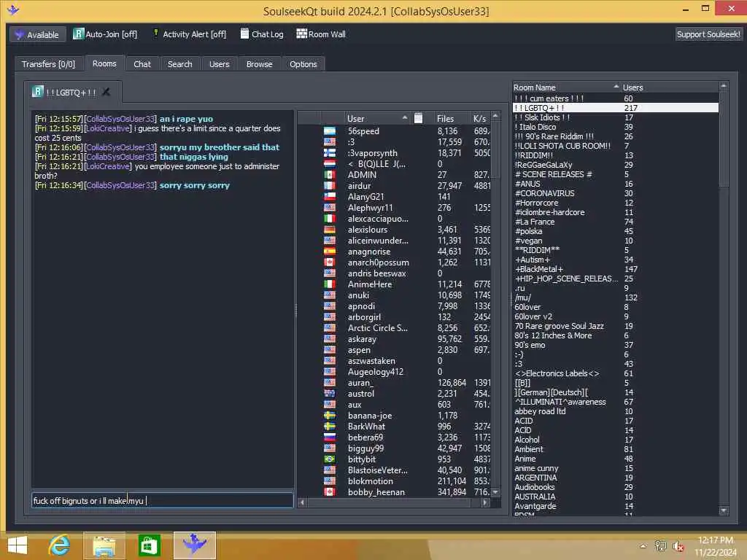Open the Windows Start button
Viewport: 747px width, 560px height.
[18, 545]
